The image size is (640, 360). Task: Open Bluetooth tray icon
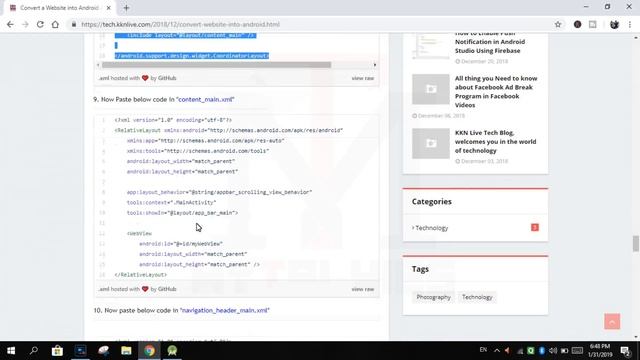tap(542, 351)
